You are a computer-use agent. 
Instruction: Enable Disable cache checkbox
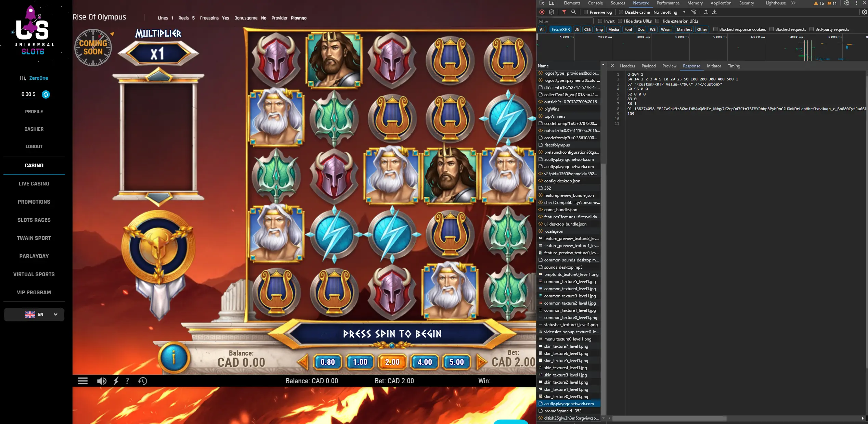tap(621, 12)
